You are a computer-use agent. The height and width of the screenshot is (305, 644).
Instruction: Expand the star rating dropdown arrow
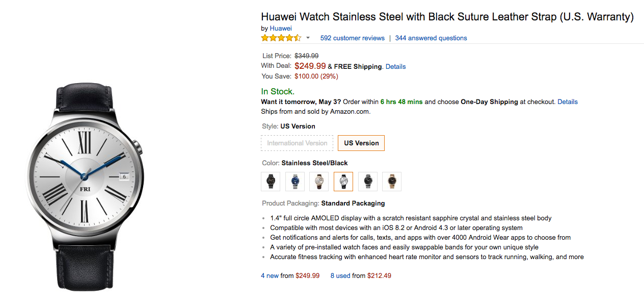(x=308, y=38)
